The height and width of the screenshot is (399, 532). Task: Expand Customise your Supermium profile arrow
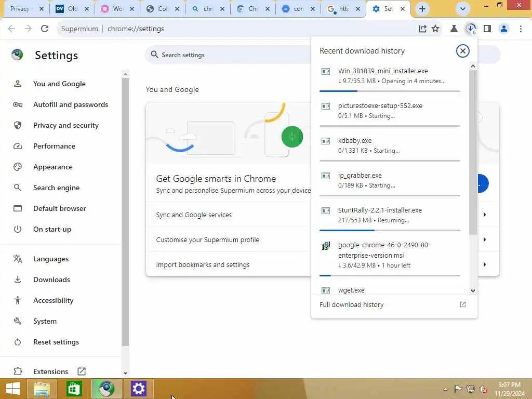click(x=485, y=240)
